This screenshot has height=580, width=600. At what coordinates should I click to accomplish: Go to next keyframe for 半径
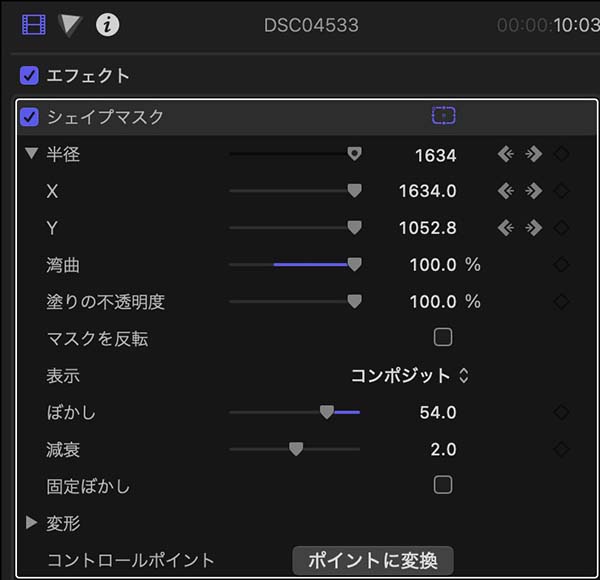tap(534, 154)
